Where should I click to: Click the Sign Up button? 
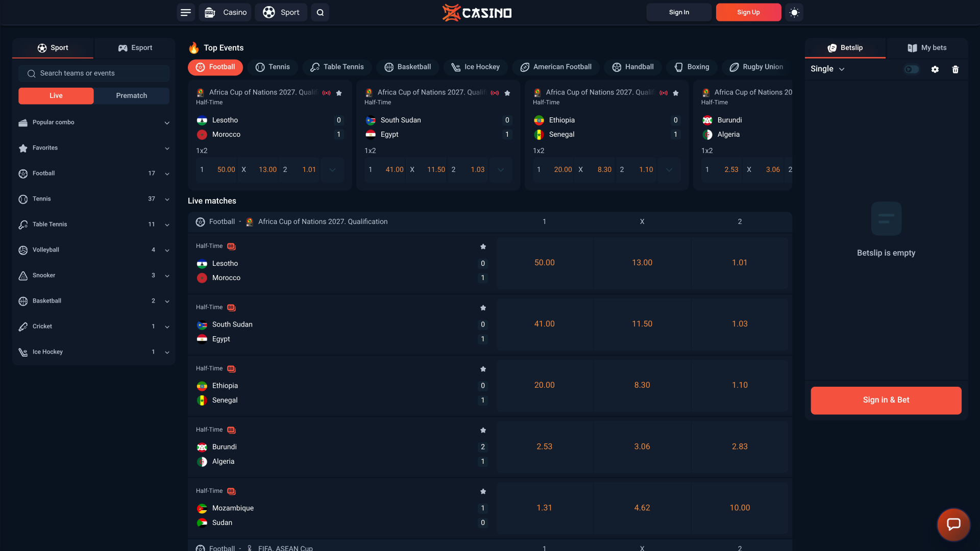pyautogui.click(x=748, y=12)
